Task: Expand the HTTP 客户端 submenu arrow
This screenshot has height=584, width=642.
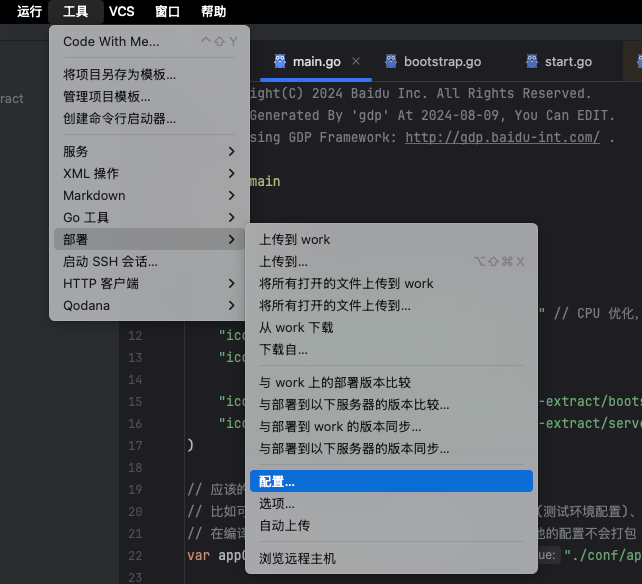Action: [231, 283]
